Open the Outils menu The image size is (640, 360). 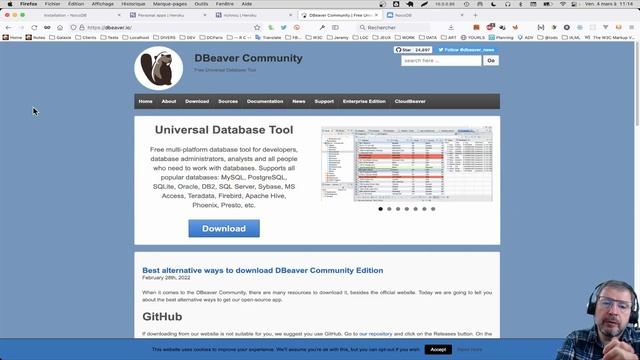click(x=201, y=4)
